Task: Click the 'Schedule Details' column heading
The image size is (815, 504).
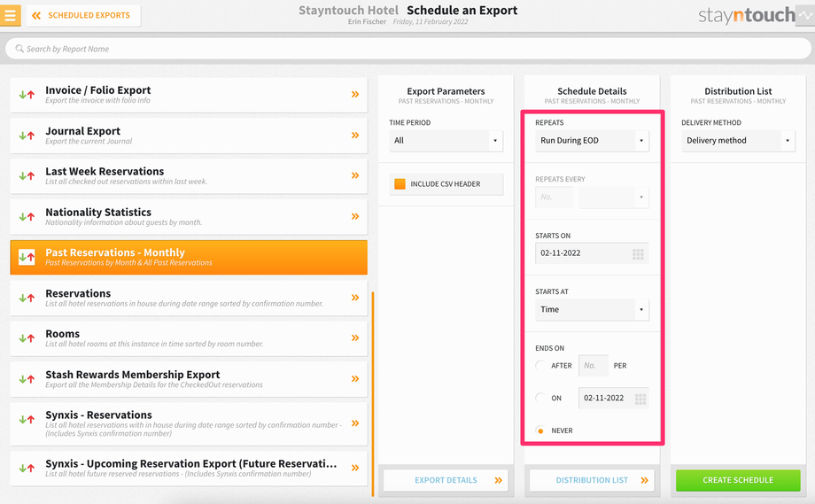Action: click(x=592, y=91)
